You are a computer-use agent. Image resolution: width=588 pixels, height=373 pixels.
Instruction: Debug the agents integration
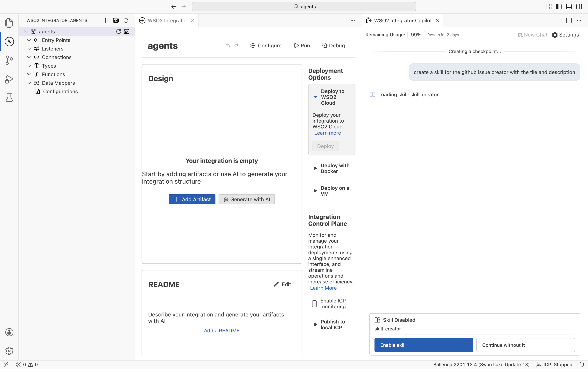(333, 45)
